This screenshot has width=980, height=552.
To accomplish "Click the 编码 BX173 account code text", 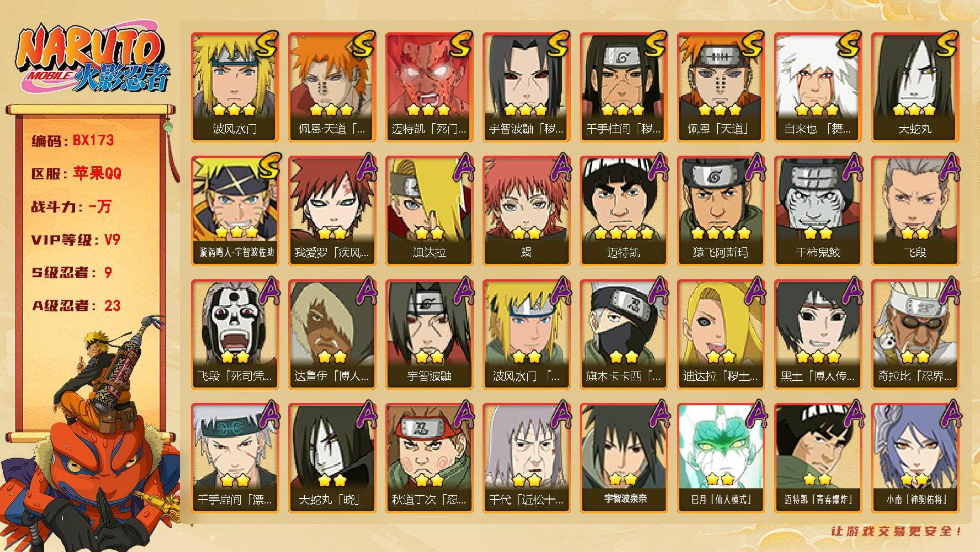I will pyautogui.click(x=73, y=141).
